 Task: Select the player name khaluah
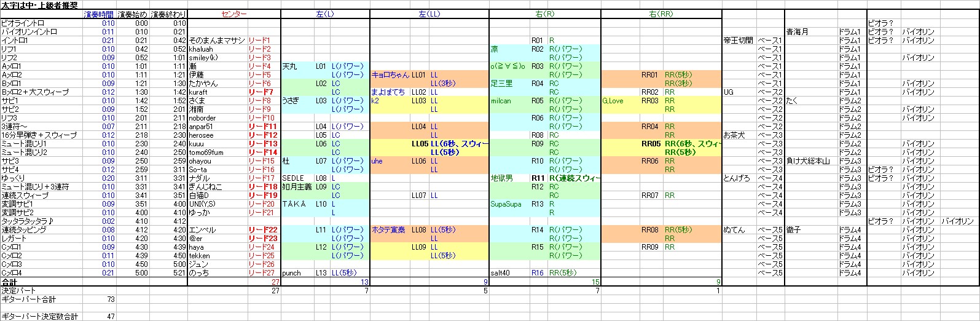point(217,49)
